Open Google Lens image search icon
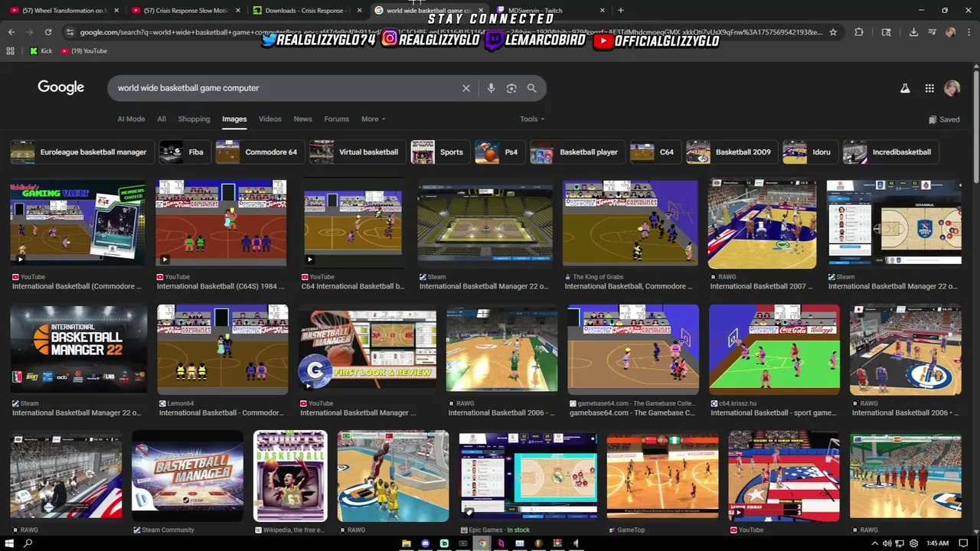 click(511, 88)
